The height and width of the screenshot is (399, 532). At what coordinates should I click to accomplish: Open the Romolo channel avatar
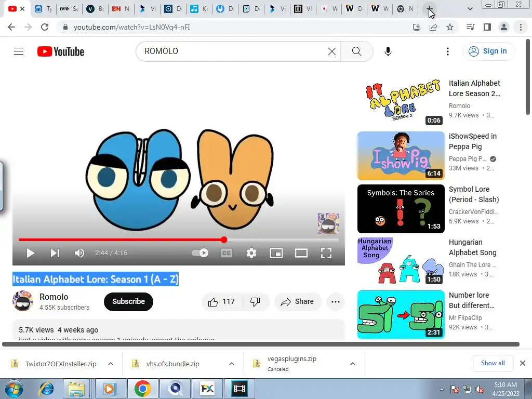click(x=23, y=301)
